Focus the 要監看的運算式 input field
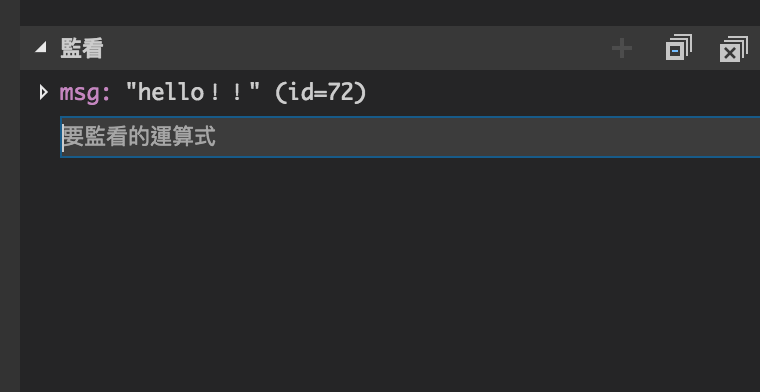 410,137
